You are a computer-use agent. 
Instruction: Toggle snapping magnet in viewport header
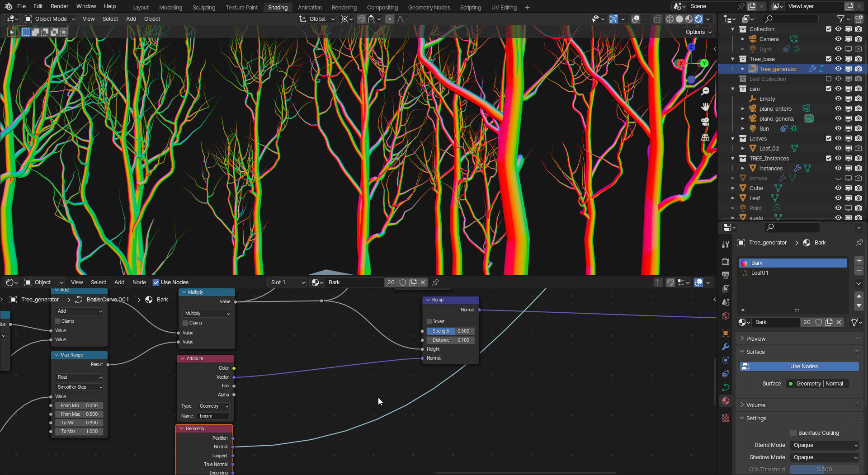362,19
